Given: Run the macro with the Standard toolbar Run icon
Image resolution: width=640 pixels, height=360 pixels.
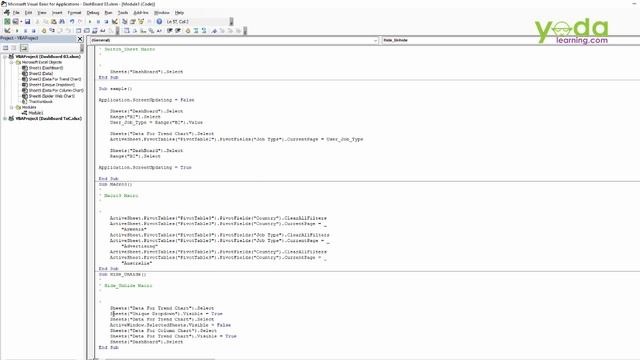Looking at the screenshot, I should pyautogui.click(x=90, y=21).
